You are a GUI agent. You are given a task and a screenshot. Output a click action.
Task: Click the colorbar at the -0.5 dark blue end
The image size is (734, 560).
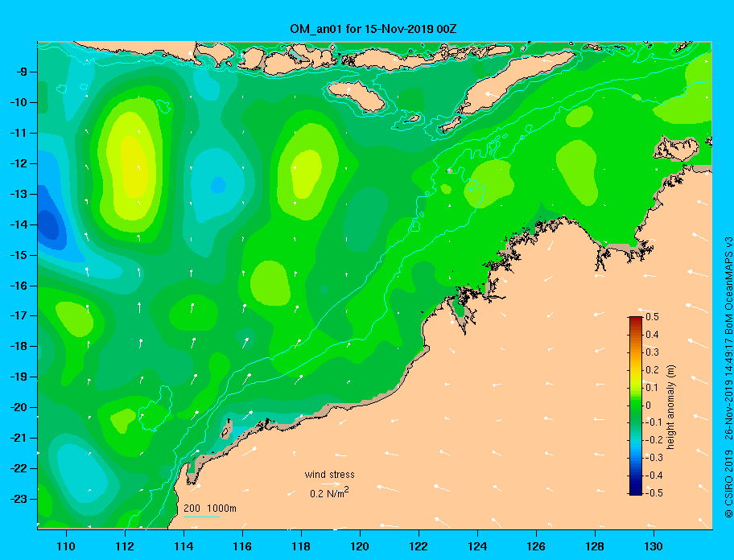[636, 492]
